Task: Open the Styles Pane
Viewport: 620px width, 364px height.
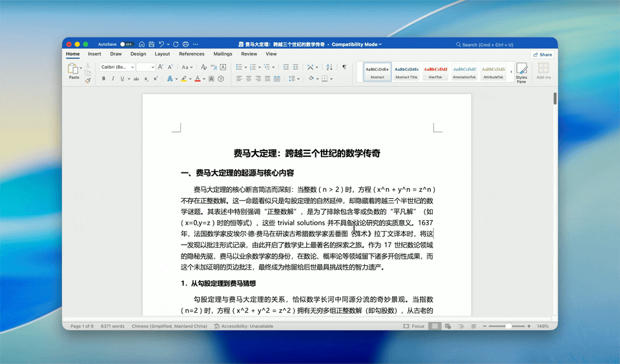Action: (521, 72)
